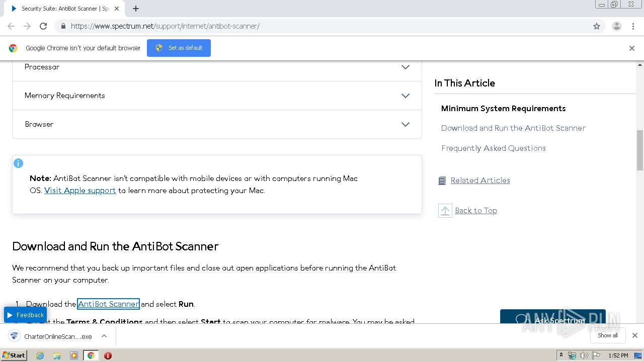Set Chrome as default browser
Screen dimensions: 644x362
(179, 48)
